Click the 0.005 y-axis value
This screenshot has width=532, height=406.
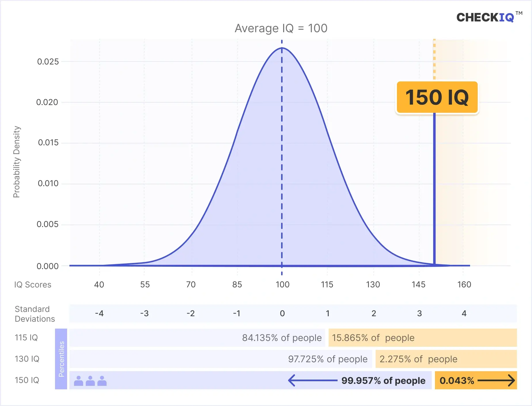click(x=48, y=224)
